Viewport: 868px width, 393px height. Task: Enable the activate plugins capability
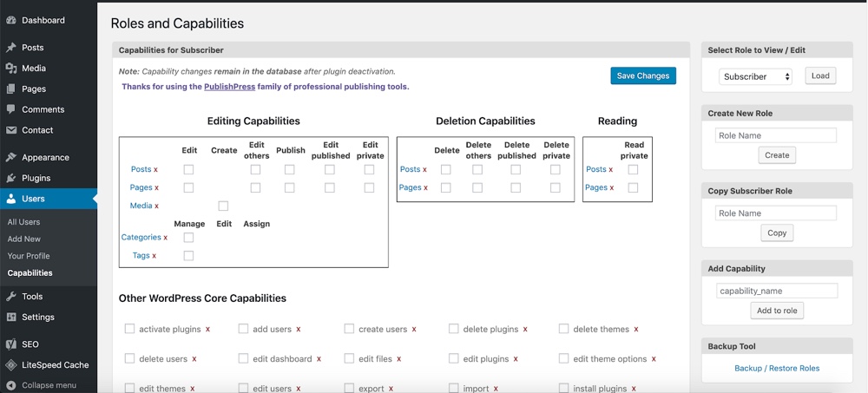[129, 329]
